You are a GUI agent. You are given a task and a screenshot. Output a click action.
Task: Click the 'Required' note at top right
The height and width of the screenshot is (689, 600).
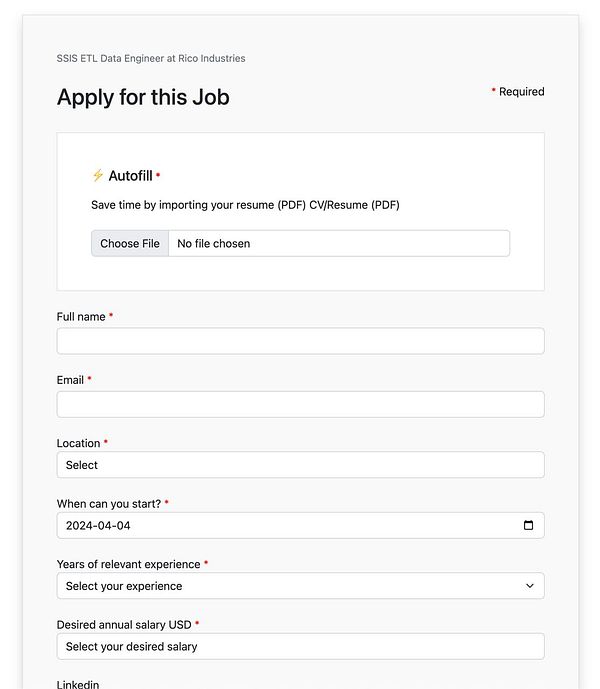point(521,92)
